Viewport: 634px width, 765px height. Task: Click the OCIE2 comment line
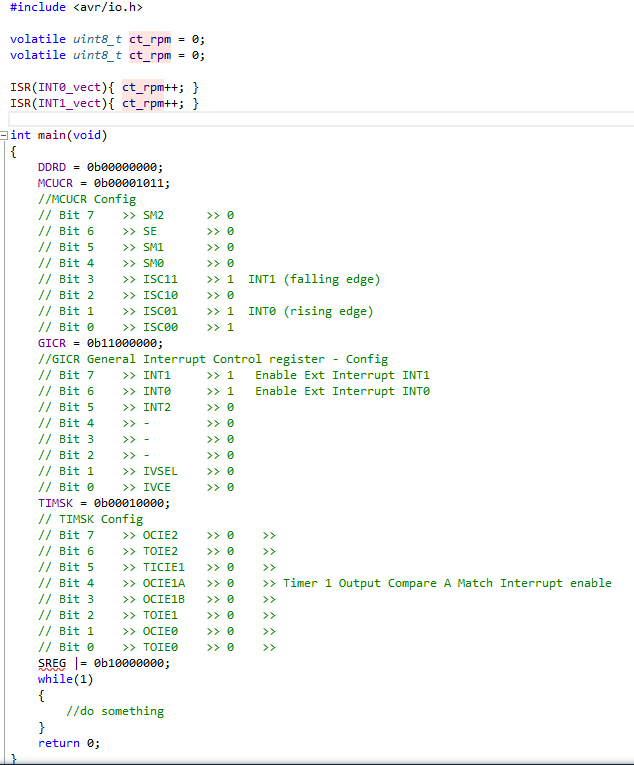click(157, 536)
